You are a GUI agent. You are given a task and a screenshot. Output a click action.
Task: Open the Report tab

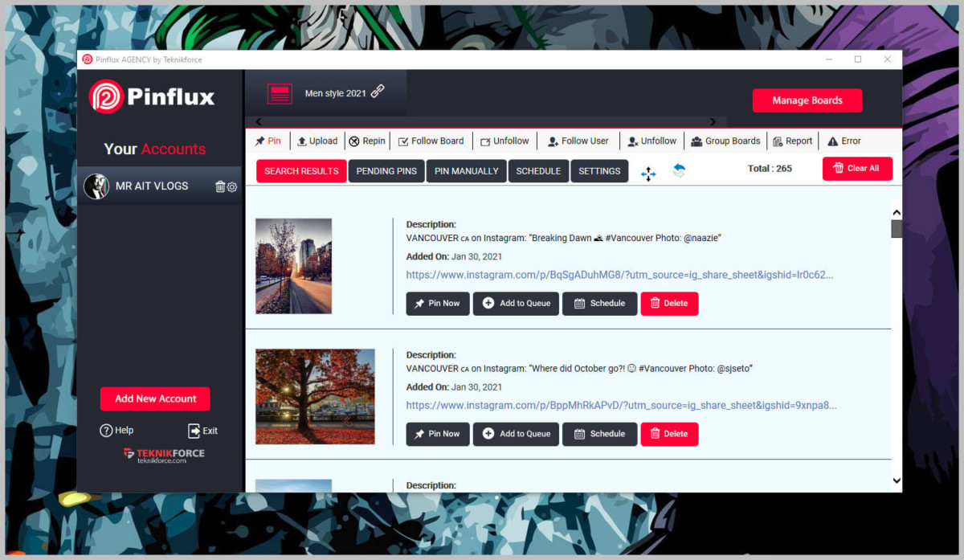point(792,141)
